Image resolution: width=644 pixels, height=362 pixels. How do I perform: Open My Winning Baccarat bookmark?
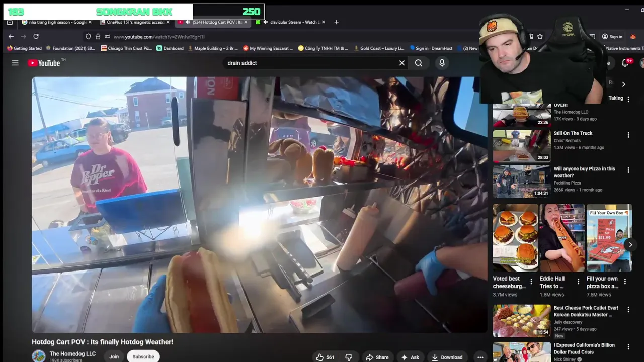click(x=268, y=48)
